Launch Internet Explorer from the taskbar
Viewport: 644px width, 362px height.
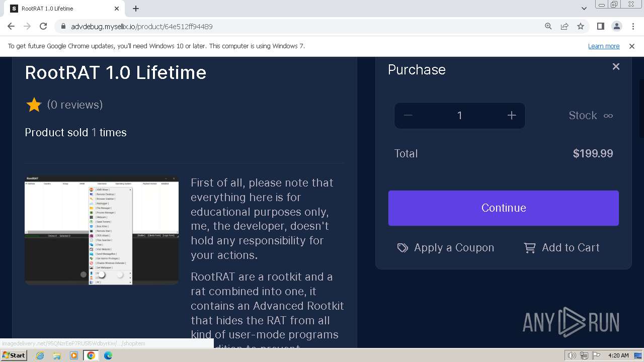click(x=40, y=355)
